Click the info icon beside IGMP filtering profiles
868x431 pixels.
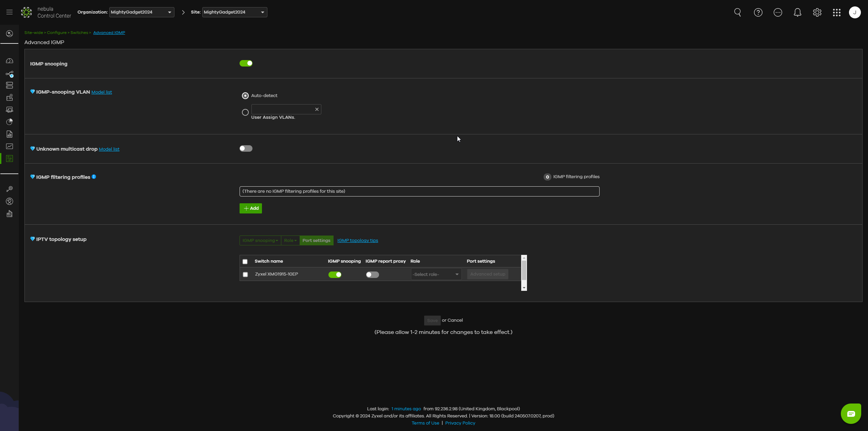94,177
